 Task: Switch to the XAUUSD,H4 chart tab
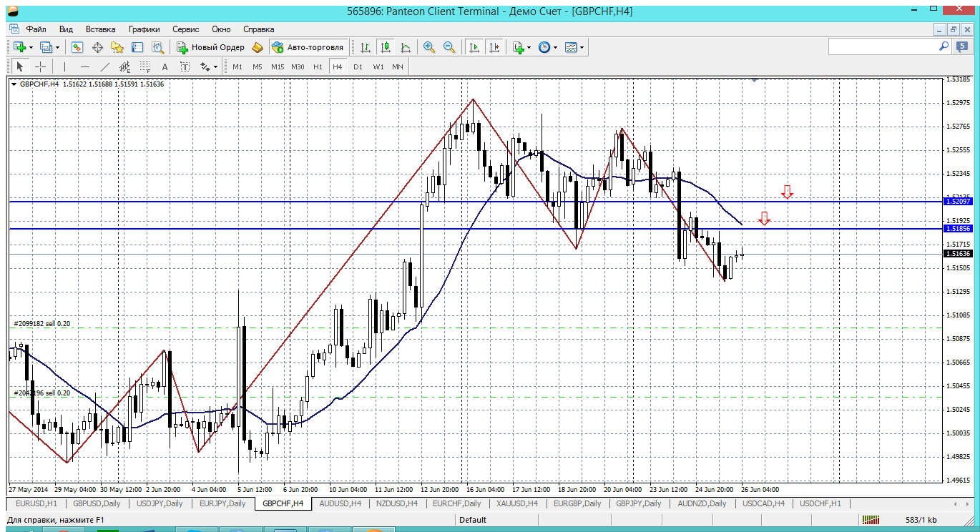coord(516,503)
